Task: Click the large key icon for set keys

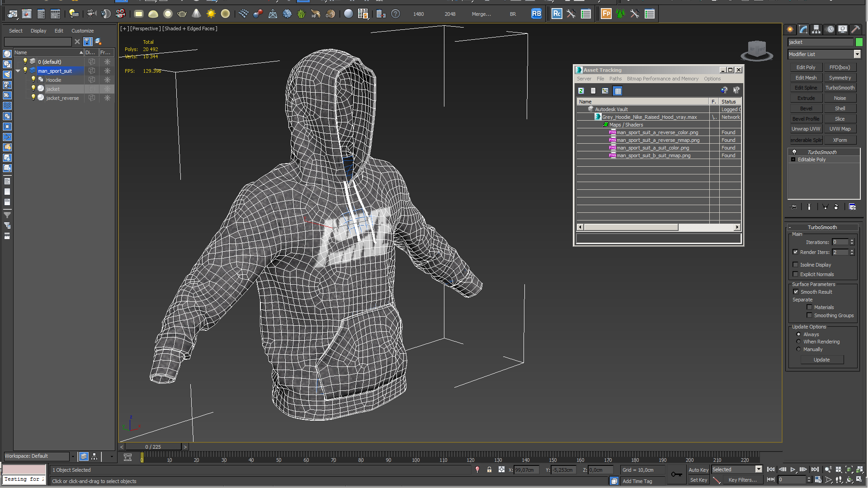Action: click(676, 474)
